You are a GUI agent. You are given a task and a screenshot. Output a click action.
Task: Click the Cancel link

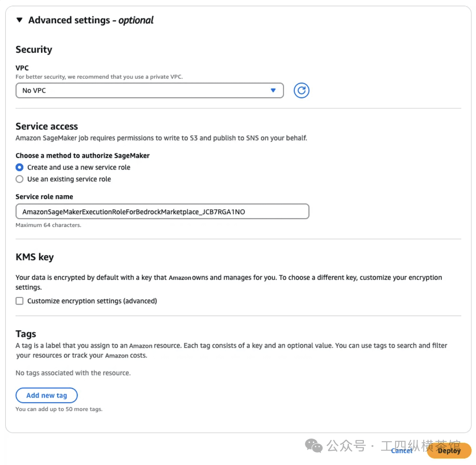(402, 451)
